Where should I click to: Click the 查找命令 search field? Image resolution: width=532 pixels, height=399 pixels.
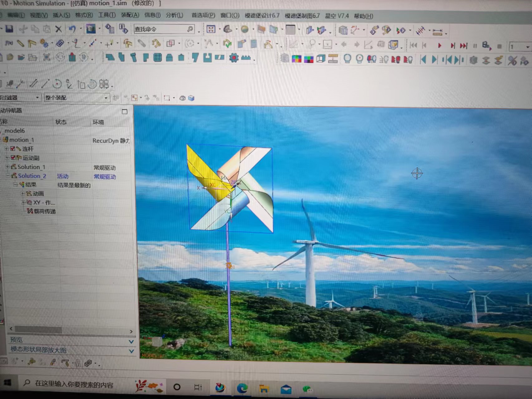[160, 29]
